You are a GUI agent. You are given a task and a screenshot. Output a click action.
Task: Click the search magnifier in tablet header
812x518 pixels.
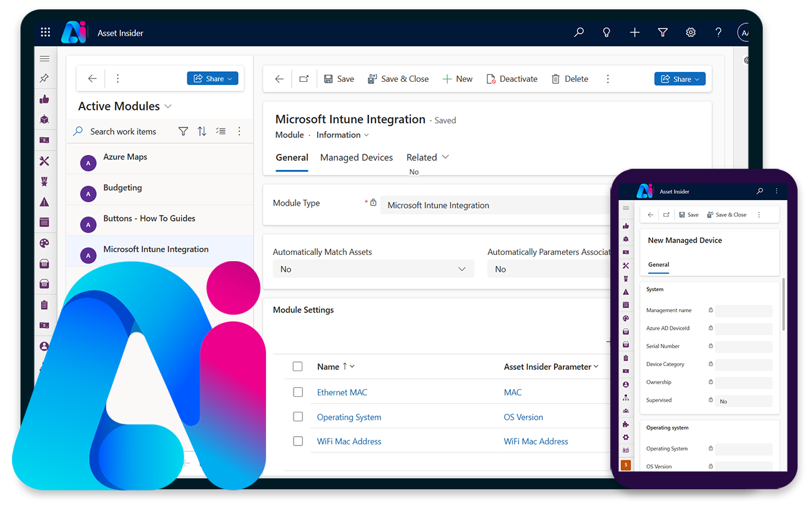tap(579, 32)
